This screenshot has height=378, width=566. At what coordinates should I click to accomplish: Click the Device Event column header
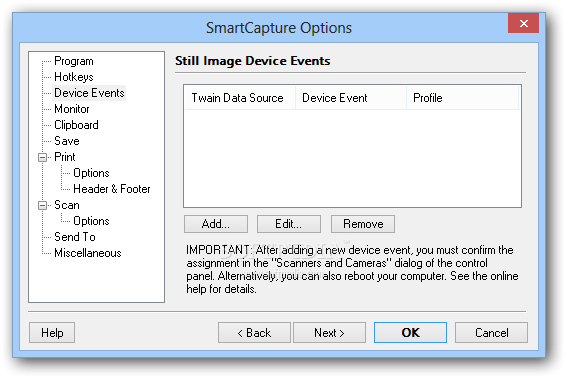pos(351,98)
